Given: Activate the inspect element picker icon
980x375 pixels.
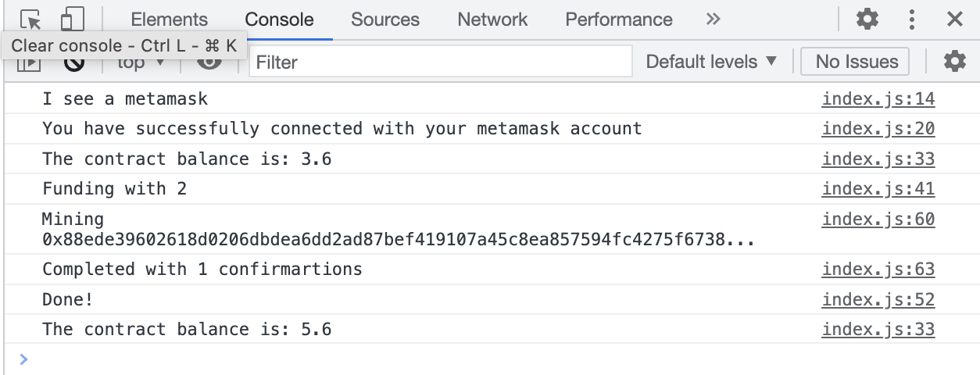Looking at the screenshot, I should coord(30,19).
